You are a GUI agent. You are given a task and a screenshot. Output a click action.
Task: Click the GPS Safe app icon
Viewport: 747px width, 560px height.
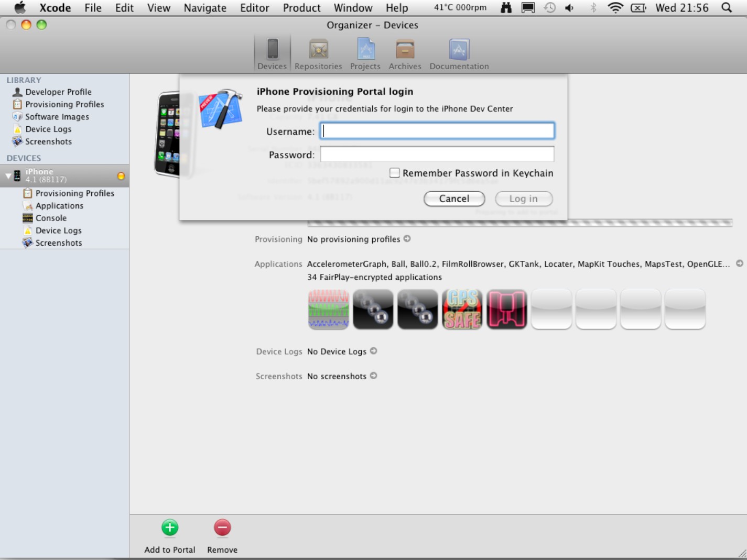pos(462,310)
